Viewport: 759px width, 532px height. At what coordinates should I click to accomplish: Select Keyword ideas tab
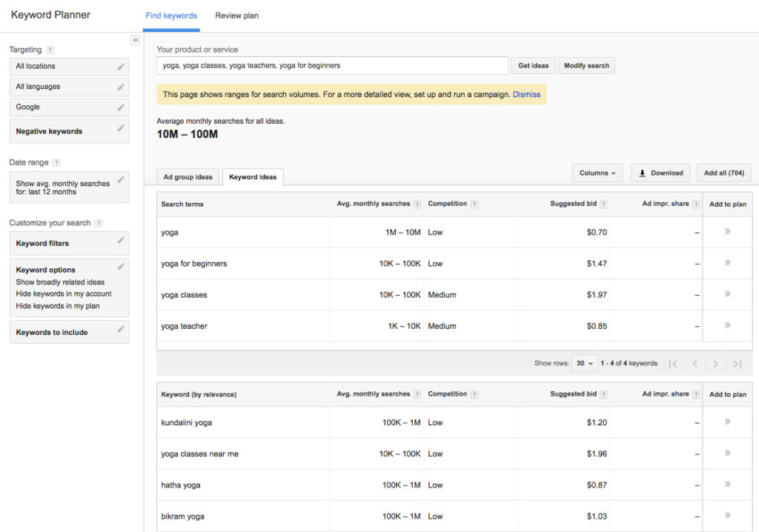coord(253,177)
